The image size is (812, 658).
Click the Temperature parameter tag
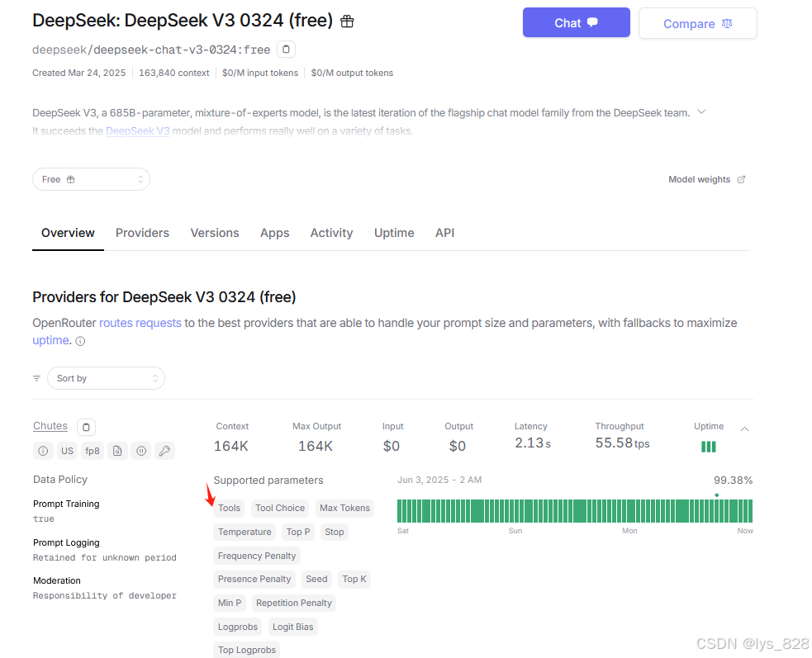[245, 532]
